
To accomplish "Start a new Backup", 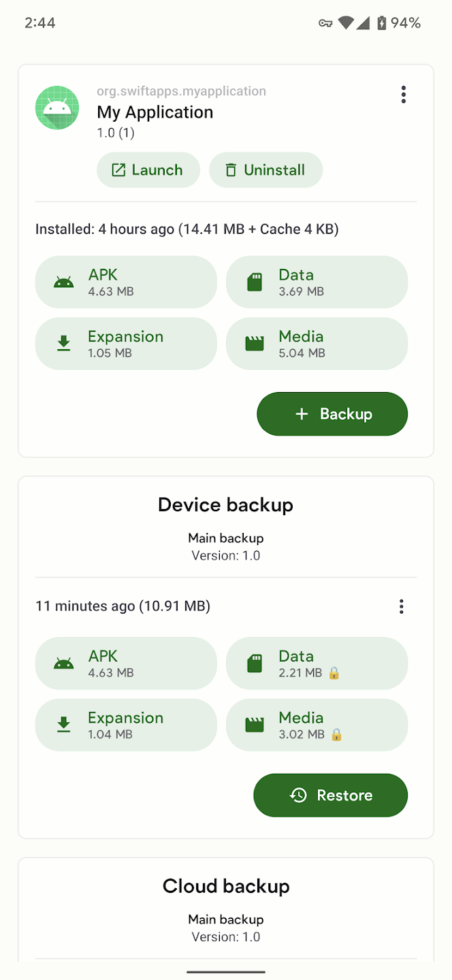I will click(x=332, y=414).
